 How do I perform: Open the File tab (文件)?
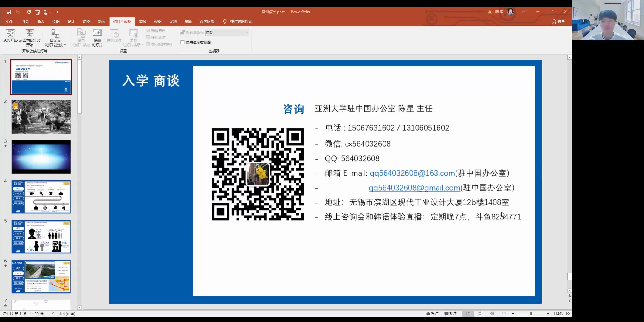tap(9, 21)
